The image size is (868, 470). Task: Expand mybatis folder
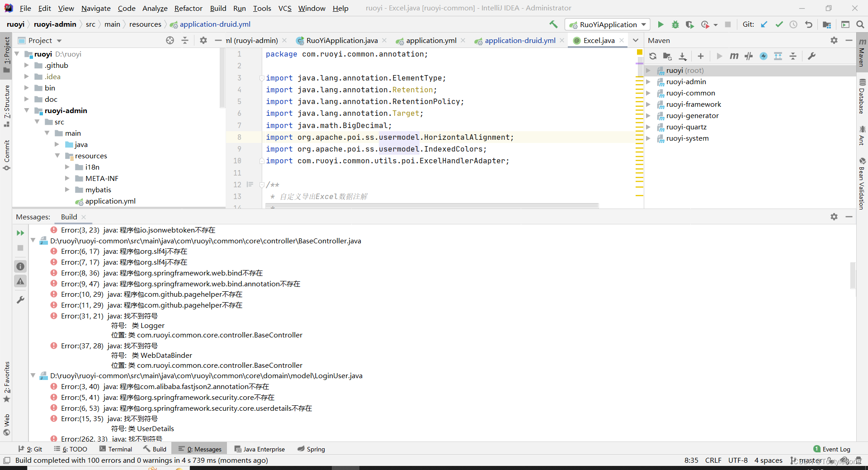67,190
